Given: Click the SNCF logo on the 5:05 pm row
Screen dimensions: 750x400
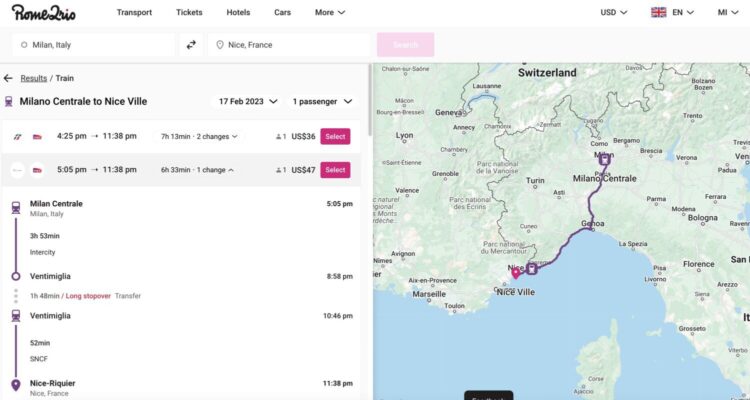Looking at the screenshot, I should (x=37, y=170).
